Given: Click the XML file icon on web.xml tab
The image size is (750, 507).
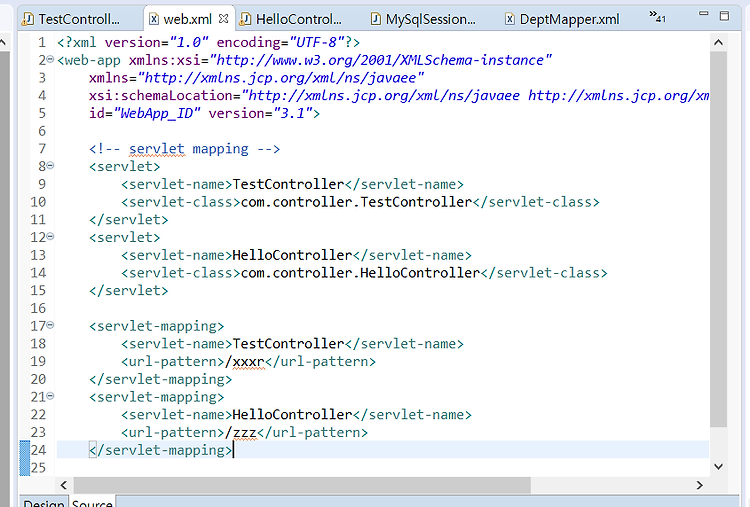Looking at the screenshot, I should [154, 19].
